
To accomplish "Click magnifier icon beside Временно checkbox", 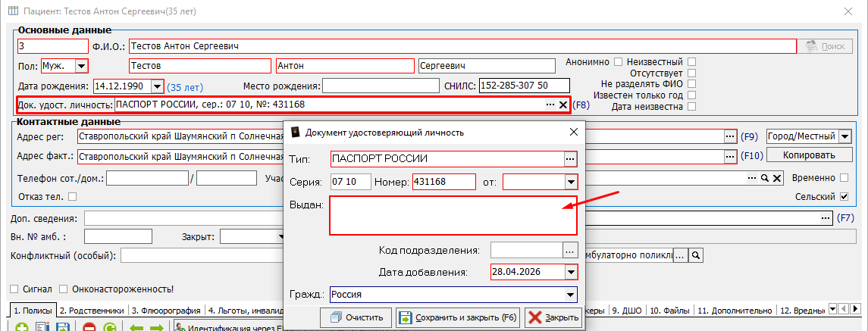I will point(764,178).
